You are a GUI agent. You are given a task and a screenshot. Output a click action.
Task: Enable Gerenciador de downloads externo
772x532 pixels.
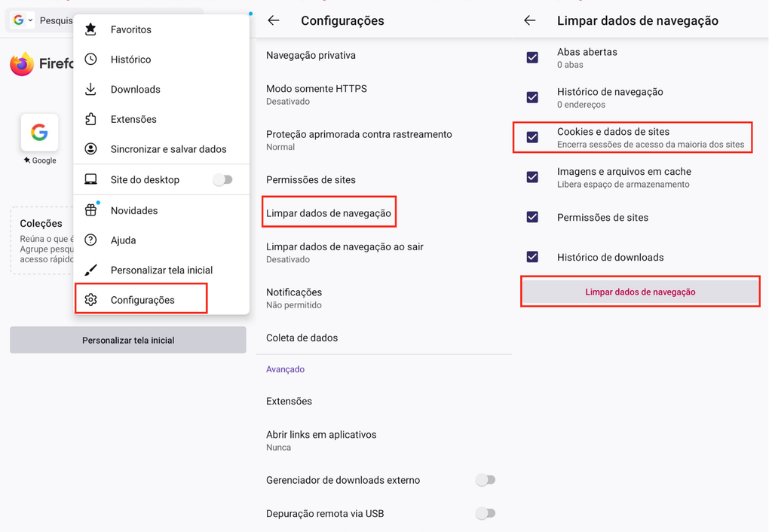[x=486, y=480]
